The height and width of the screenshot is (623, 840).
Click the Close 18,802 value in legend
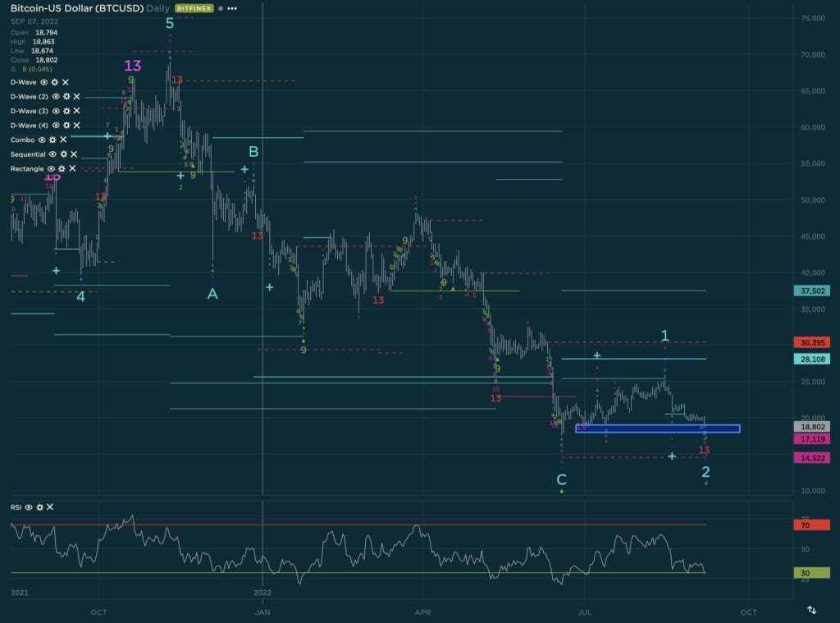tap(47, 60)
